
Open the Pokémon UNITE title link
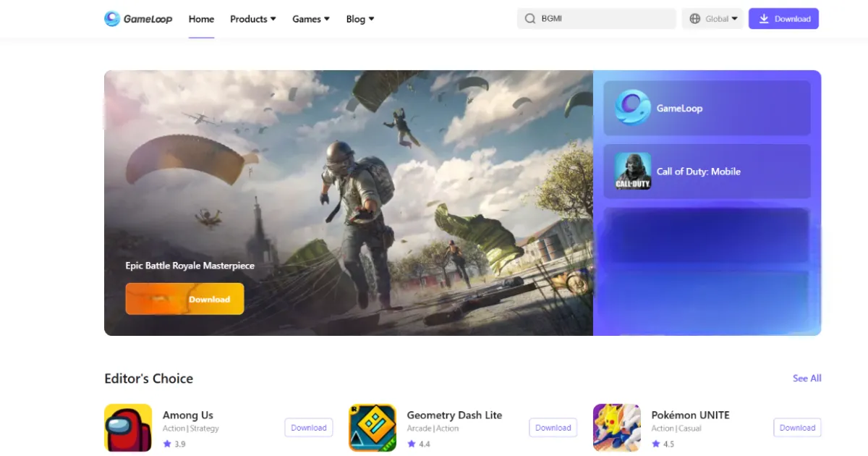tap(691, 415)
